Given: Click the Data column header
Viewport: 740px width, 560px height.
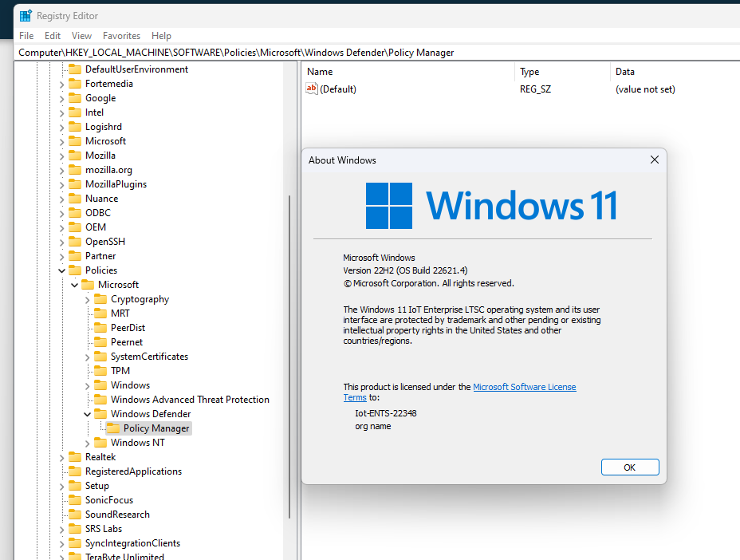Looking at the screenshot, I should (625, 72).
